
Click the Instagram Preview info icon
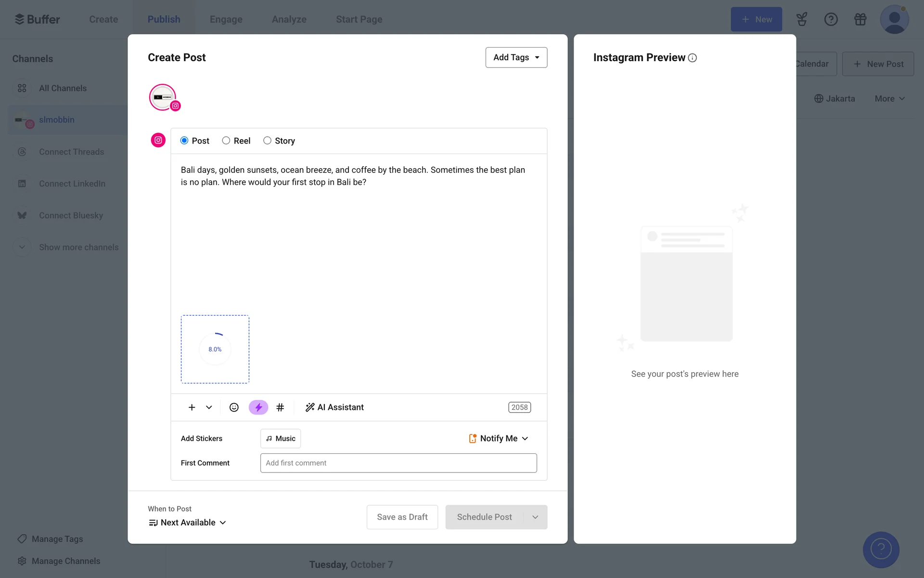693,58
